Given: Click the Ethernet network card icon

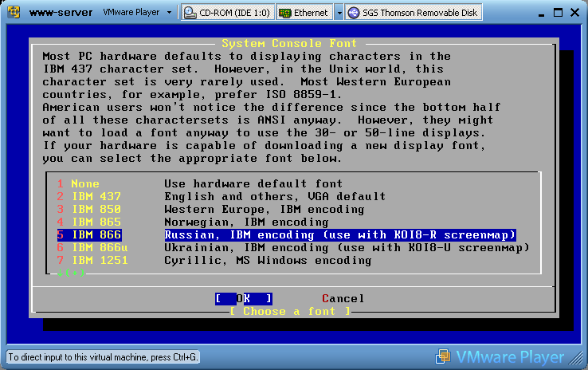Looking at the screenshot, I should pos(285,13).
